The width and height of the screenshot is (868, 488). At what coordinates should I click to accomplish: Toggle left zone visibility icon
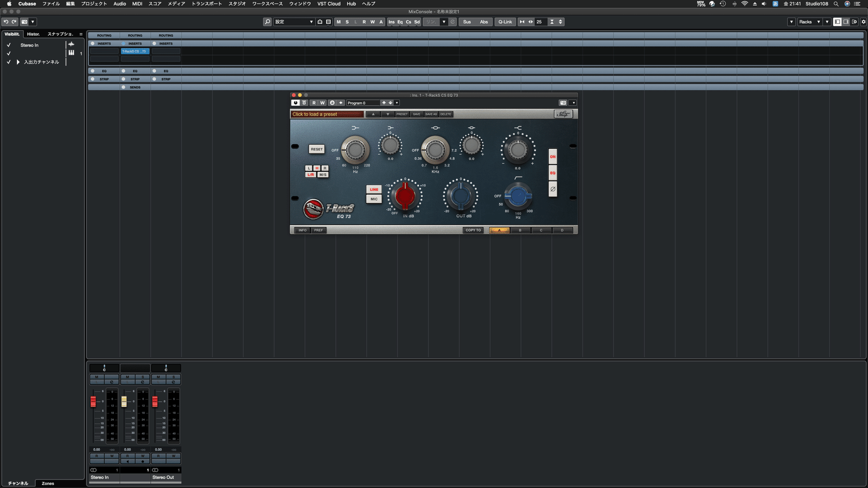point(838,22)
